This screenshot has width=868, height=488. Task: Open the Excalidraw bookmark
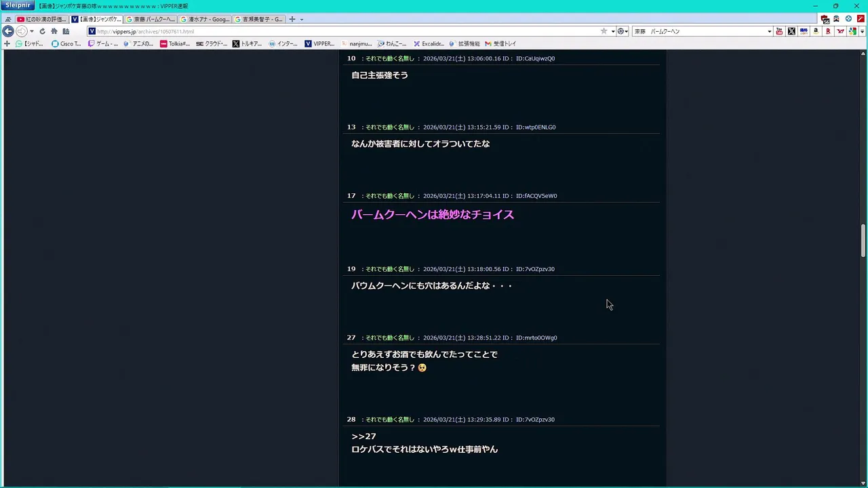pyautogui.click(x=429, y=43)
